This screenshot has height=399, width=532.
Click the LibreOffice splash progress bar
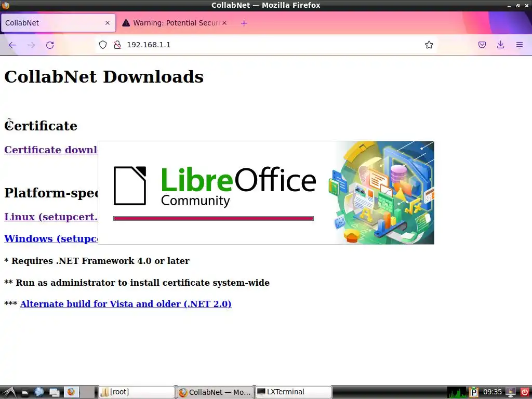tap(214, 219)
